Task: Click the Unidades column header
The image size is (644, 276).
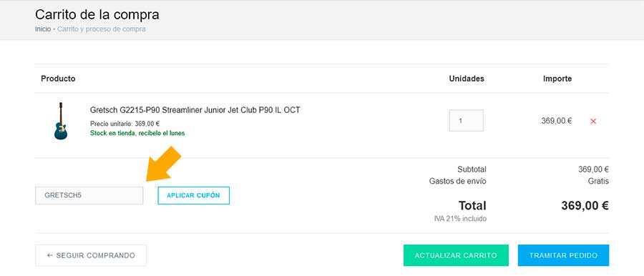Action: tap(467, 79)
